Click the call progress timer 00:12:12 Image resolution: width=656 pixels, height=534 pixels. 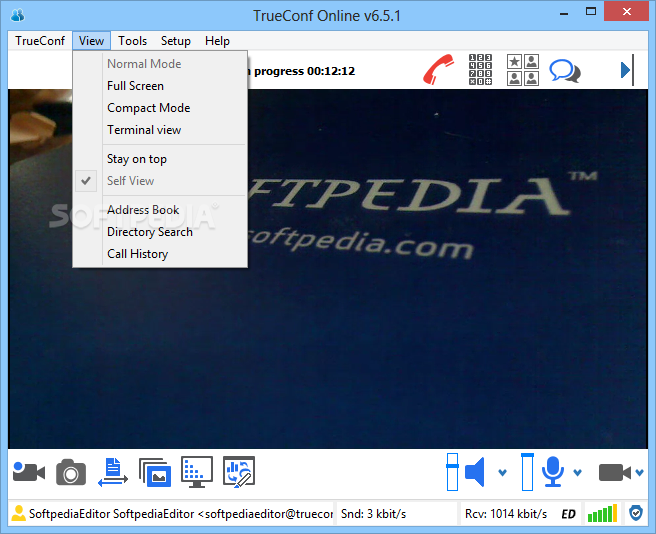pyautogui.click(x=331, y=71)
